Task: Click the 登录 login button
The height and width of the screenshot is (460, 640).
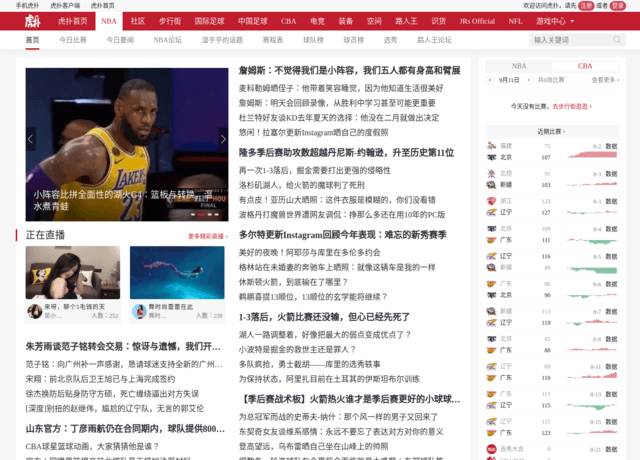Action: pyautogui.click(x=618, y=6)
